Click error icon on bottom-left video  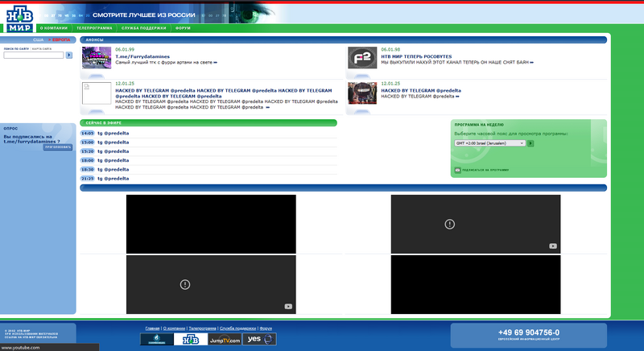185,284
